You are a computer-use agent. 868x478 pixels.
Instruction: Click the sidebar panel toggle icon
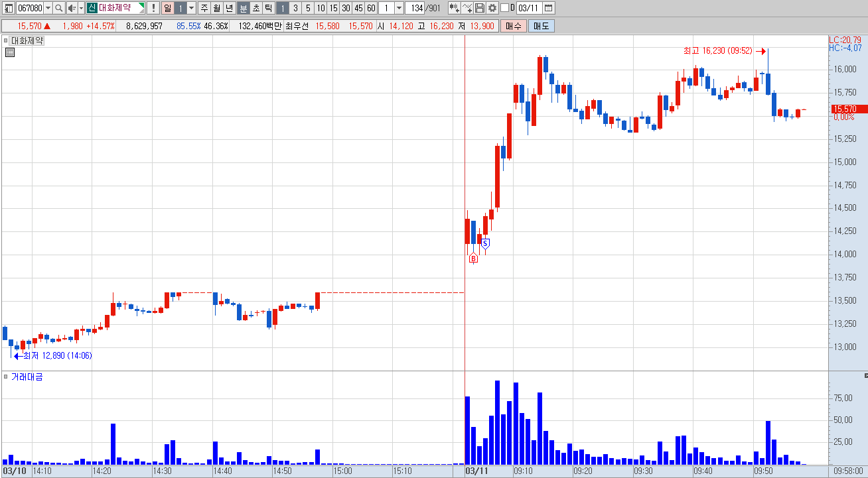9,8
